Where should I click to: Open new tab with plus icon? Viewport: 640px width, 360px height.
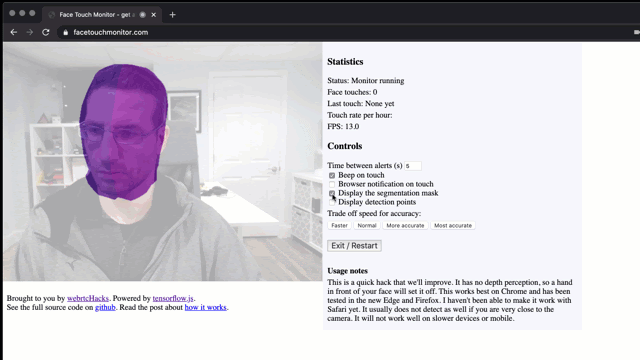click(172, 15)
